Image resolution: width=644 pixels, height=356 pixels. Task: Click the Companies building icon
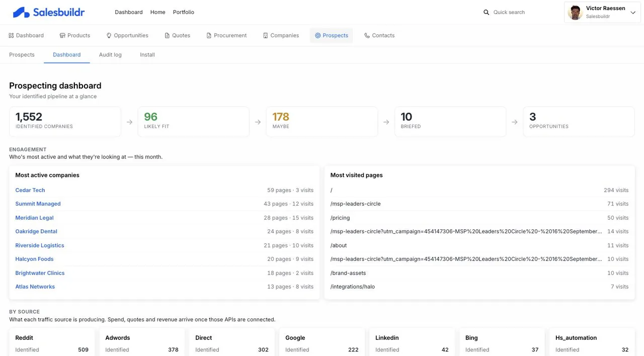265,36
